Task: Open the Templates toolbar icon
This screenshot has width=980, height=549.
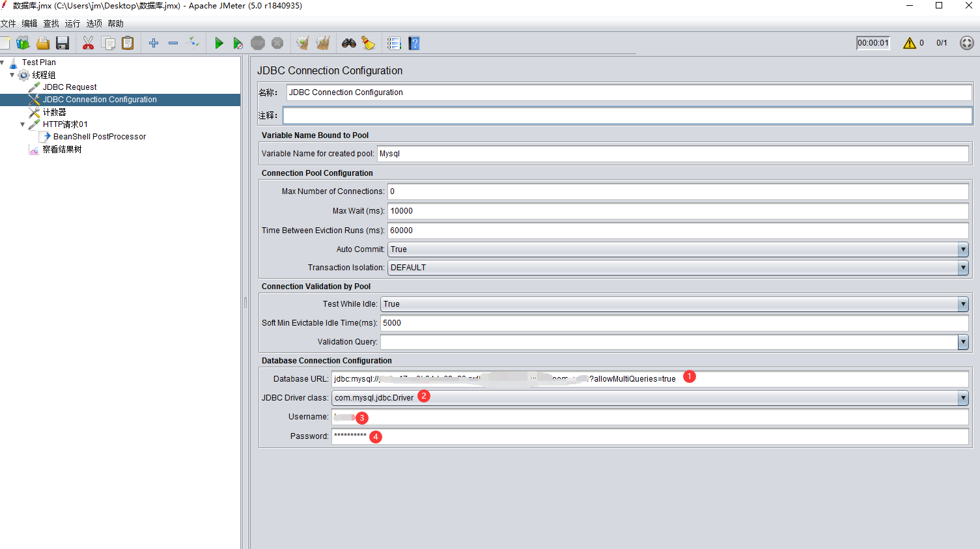Action: (x=23, y=43)
